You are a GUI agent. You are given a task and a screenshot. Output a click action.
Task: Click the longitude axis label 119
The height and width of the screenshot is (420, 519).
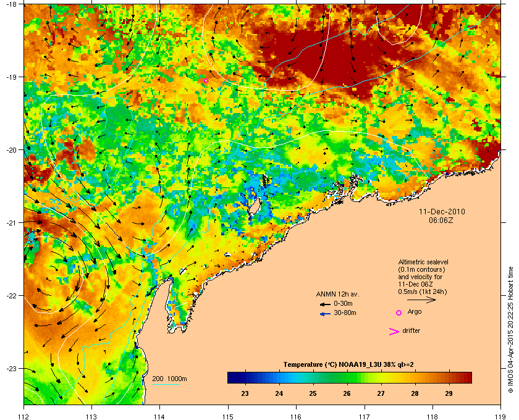[500, 417]
